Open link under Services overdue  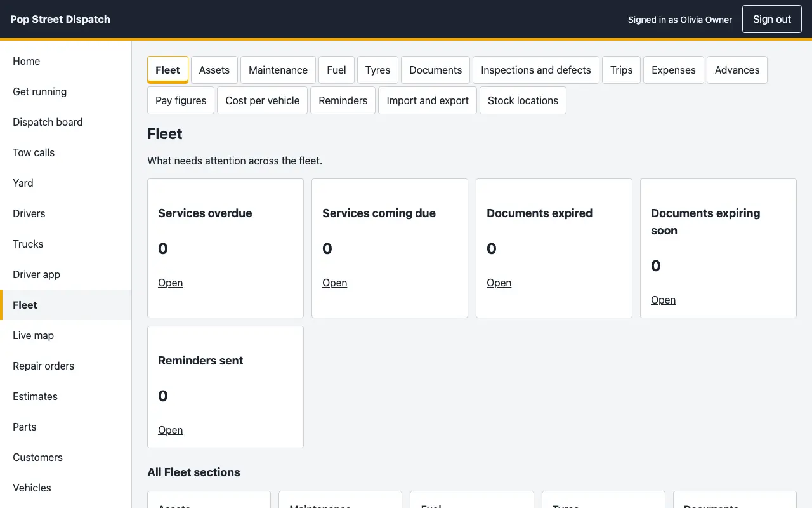tap(170, 283)
